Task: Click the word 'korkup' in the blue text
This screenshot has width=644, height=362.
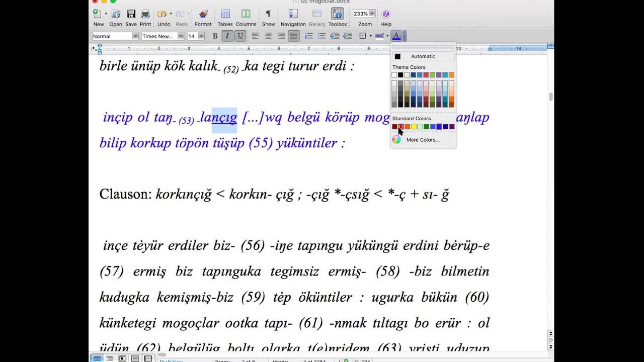Action: click(x=150, y=143)
